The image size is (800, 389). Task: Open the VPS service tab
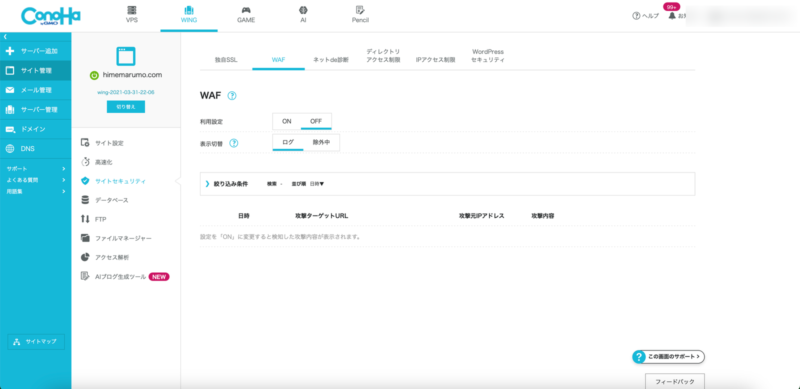132,15
